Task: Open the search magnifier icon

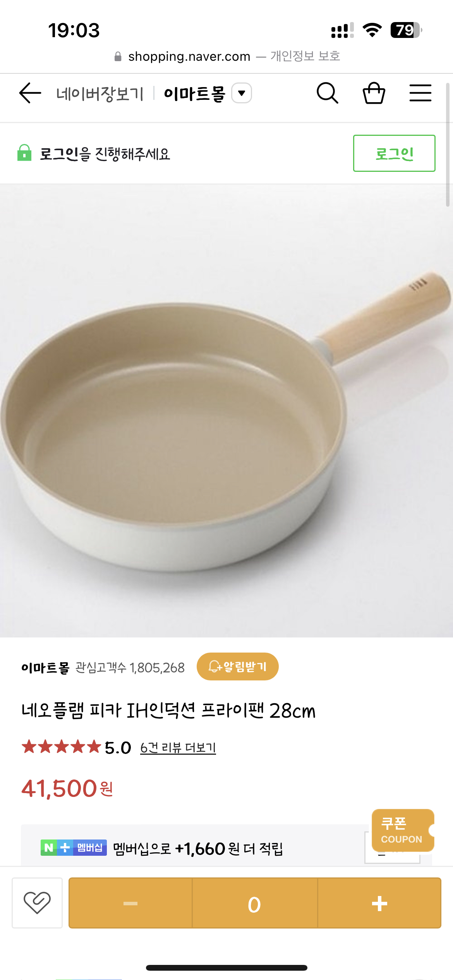Action: click(x=328, y=93)
